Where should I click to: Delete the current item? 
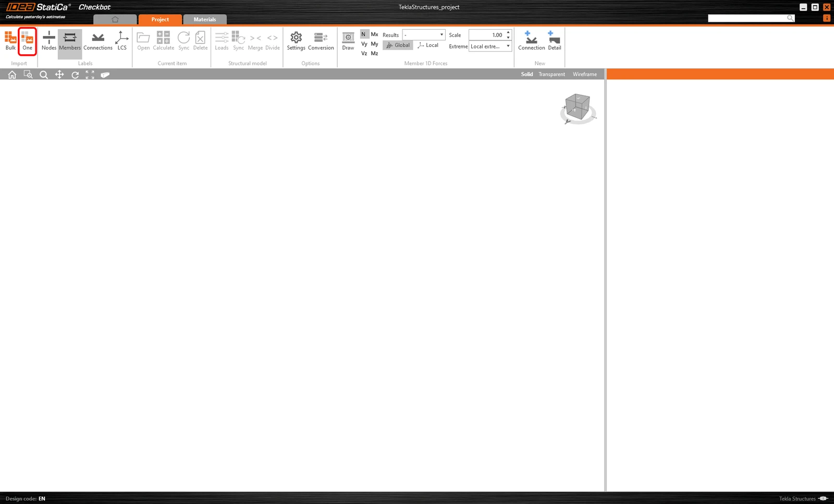(200, 41)
